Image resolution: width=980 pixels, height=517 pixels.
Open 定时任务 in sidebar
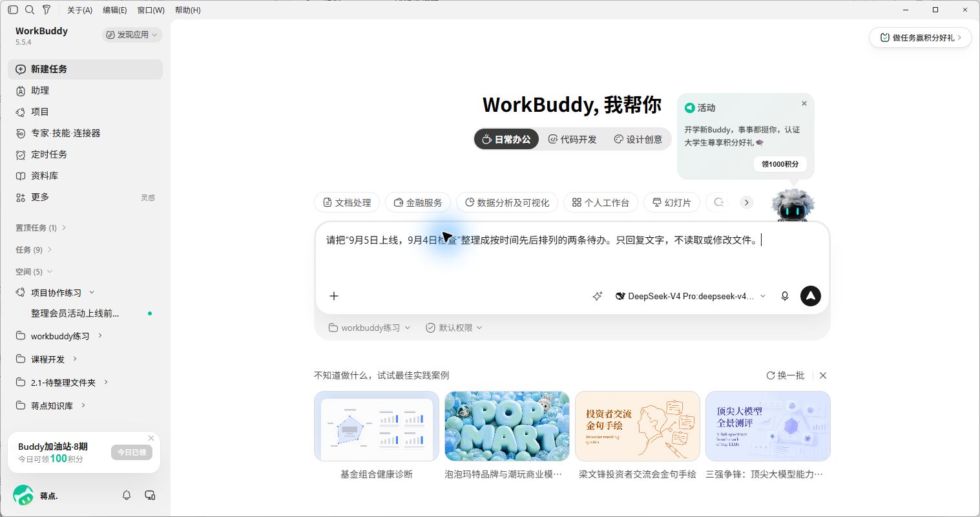click(x=85, y=154)
